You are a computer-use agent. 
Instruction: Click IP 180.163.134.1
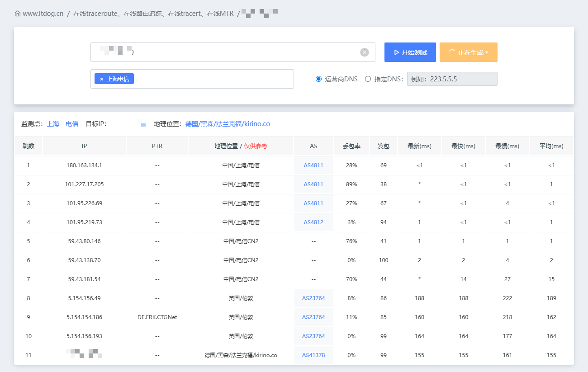click(84, 165)
